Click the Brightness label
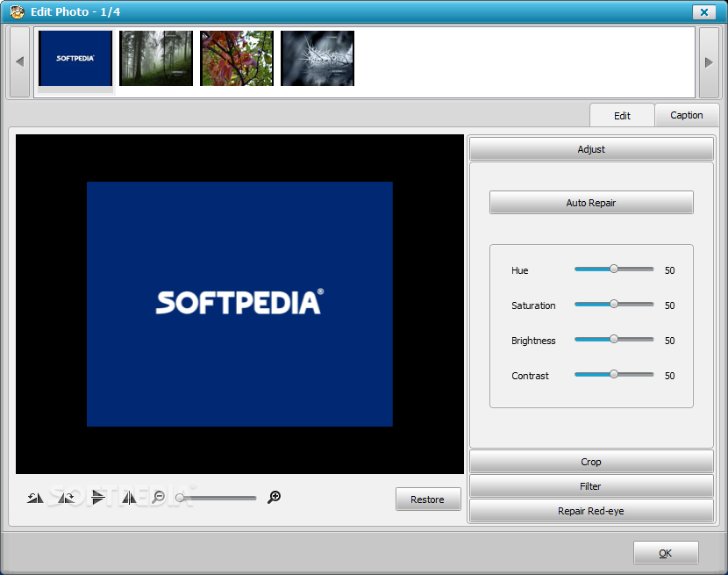The height and width of the screenshot is (575, 728). point(533,341)
